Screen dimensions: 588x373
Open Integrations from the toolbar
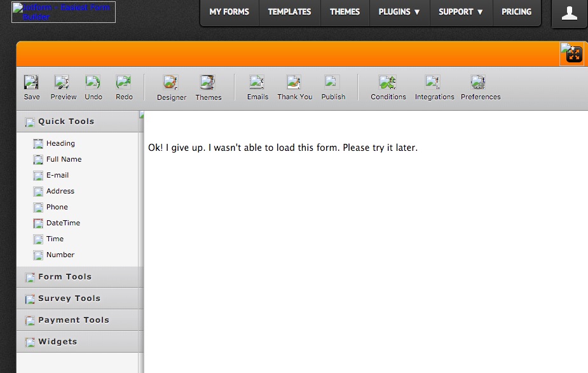tap(434, 87)
